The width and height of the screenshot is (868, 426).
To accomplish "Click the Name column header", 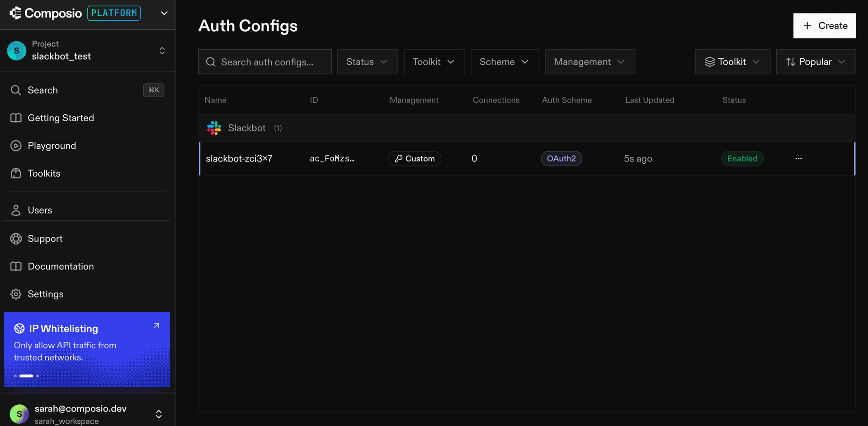I will (x=216, y=100).
